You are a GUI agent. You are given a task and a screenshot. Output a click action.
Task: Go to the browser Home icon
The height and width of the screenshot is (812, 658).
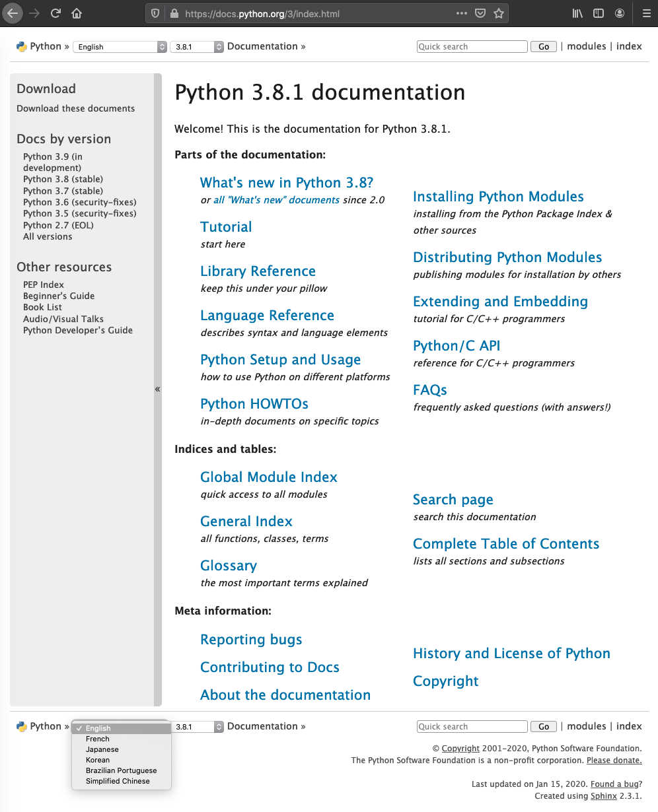[x=77, y=13]
